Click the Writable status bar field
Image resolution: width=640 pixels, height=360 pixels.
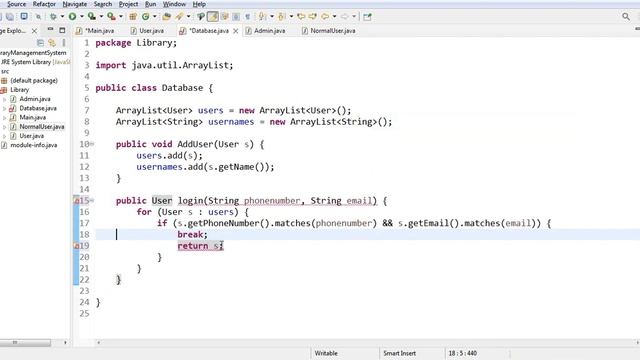(x=326, y=353)
